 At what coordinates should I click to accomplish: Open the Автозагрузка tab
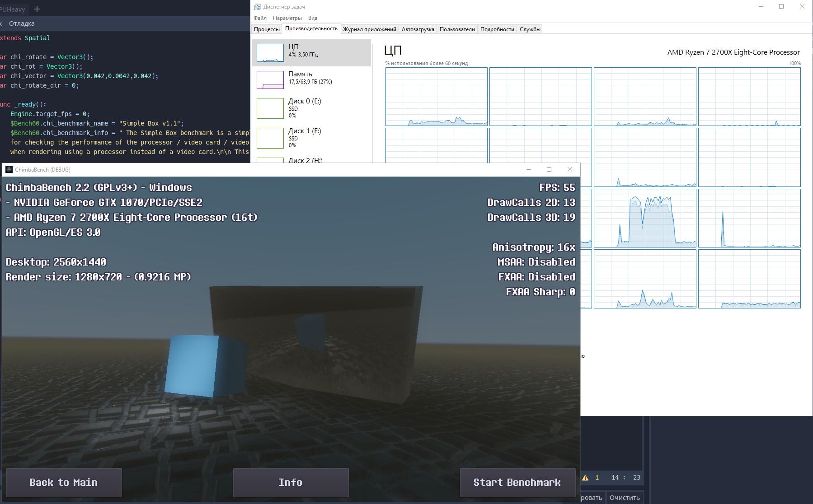pyautogui.click(x=418, y=29)
